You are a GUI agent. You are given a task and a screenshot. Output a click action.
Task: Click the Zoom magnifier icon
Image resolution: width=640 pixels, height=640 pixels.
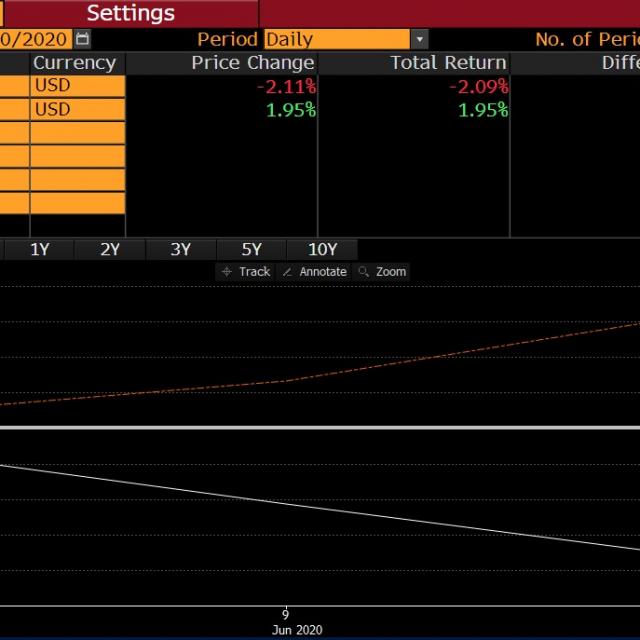pos(364,272)
